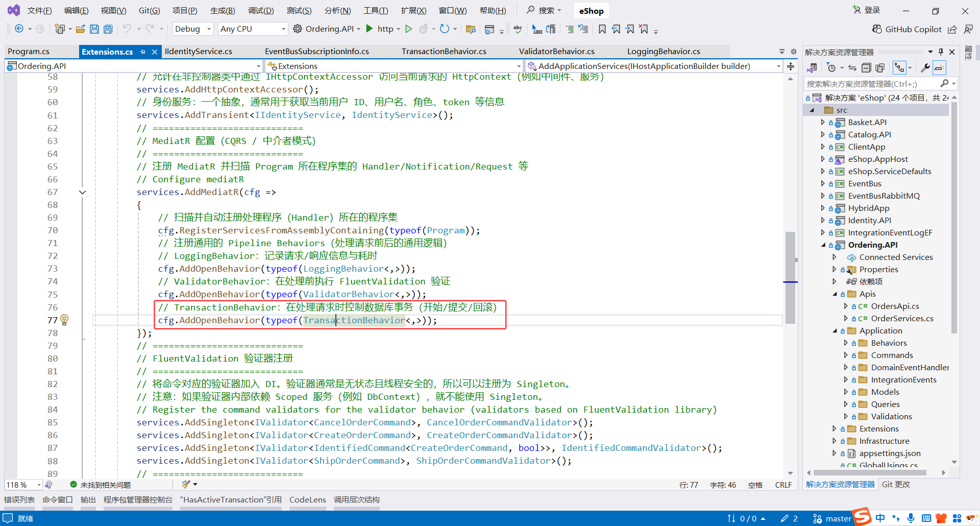Open the 调试(D) menu

pos(260,10)
